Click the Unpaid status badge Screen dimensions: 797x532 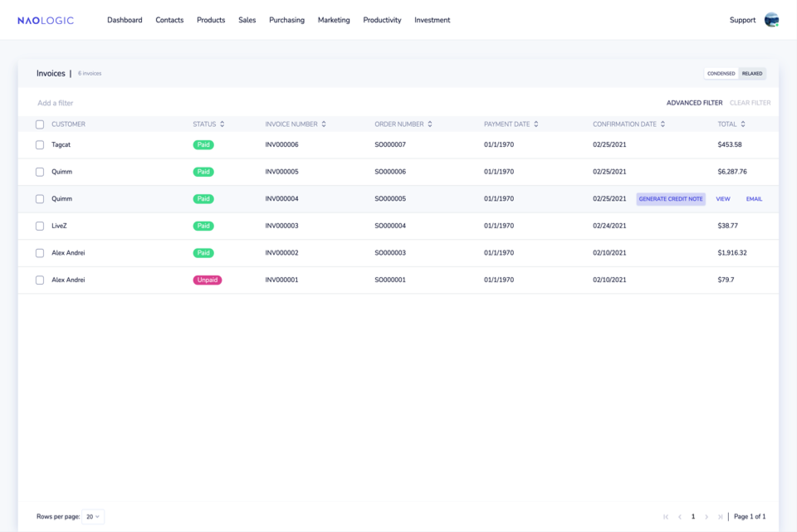[208, 280]
